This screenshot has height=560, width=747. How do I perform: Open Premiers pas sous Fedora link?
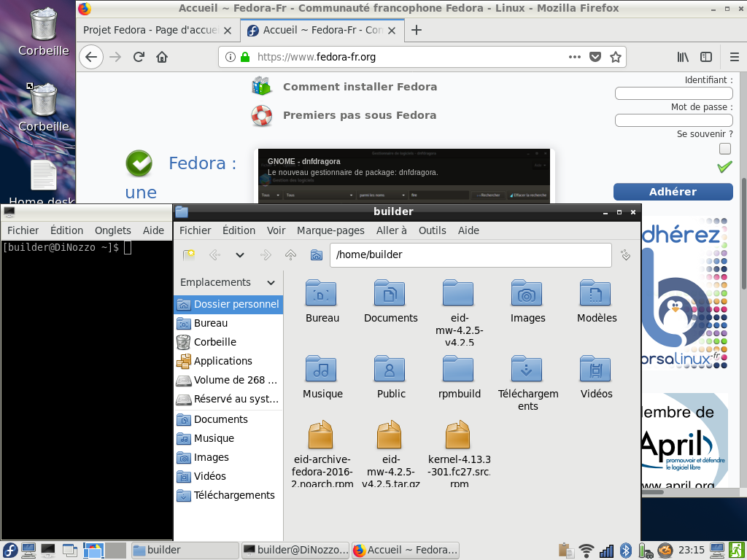coord(360,115)
